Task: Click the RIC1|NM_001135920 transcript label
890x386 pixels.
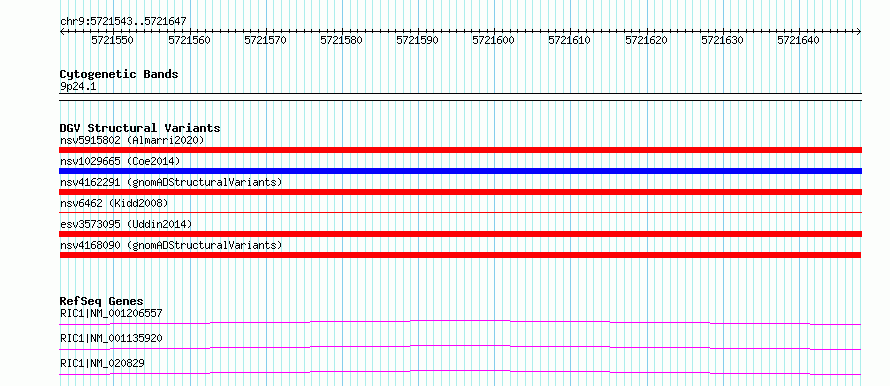Action: coord(111,338)
